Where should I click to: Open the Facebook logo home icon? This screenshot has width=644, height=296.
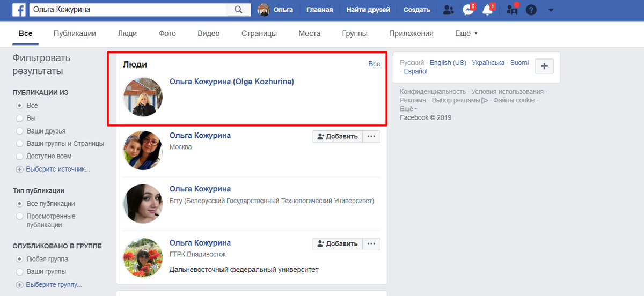coord(19,10)
